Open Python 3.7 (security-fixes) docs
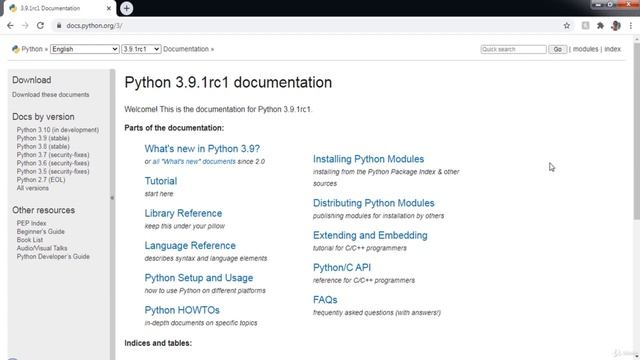The width and height of the screenshot is (640, 360). (53, 155)
